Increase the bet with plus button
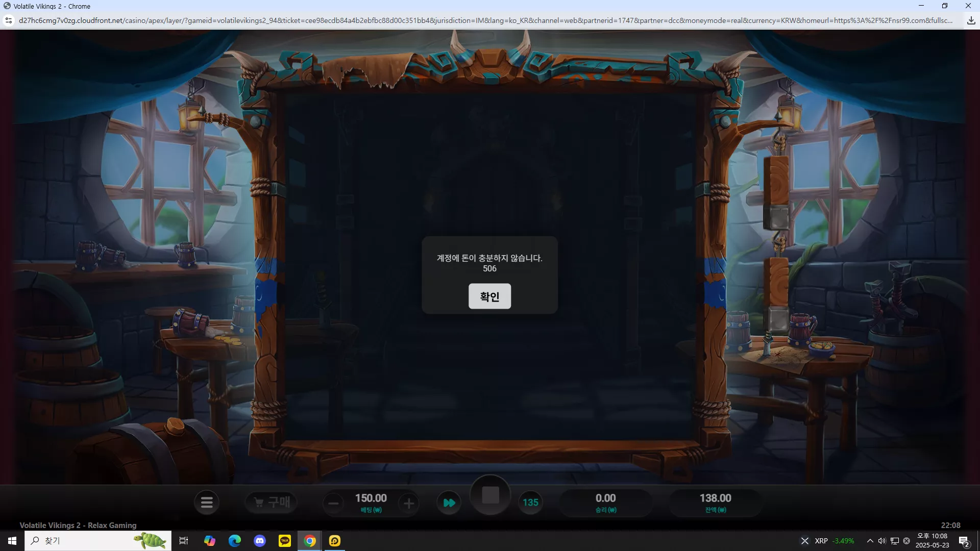Image resolution: width=980 pixels, height=551 pixels. pyautogui.click(x=409, y=504)
